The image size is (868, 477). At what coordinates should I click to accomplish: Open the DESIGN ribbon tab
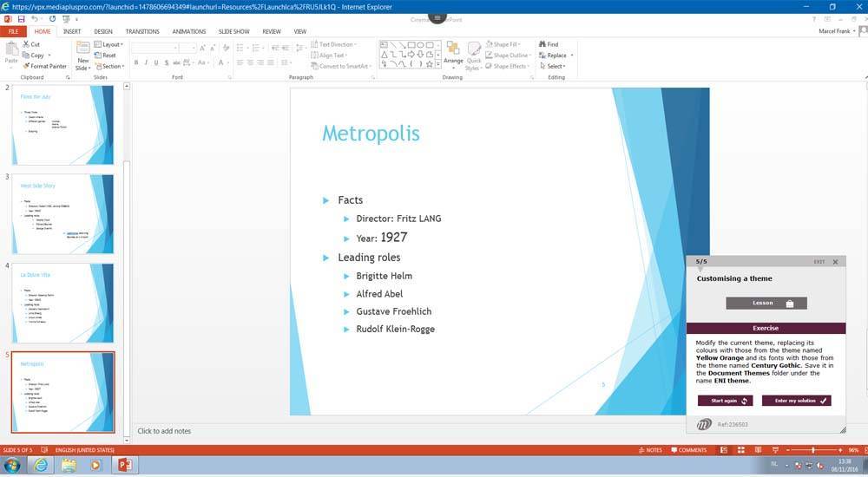(x=103, y=31)
